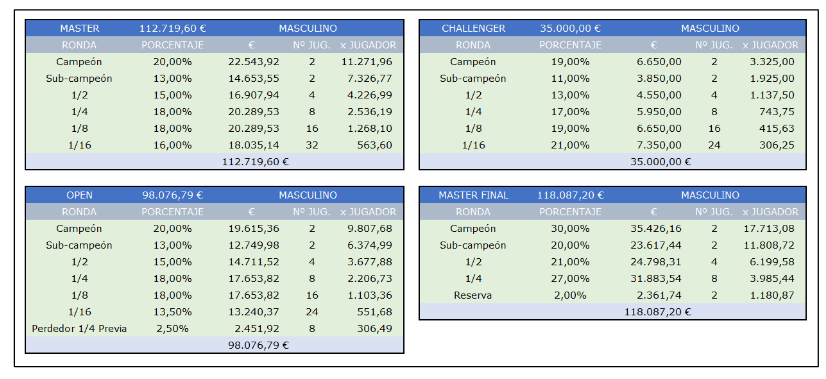Click MASTER FINAL 1/4 percentage 27,00%
Screen dimensions: 826x379
[x=570, y=278]
